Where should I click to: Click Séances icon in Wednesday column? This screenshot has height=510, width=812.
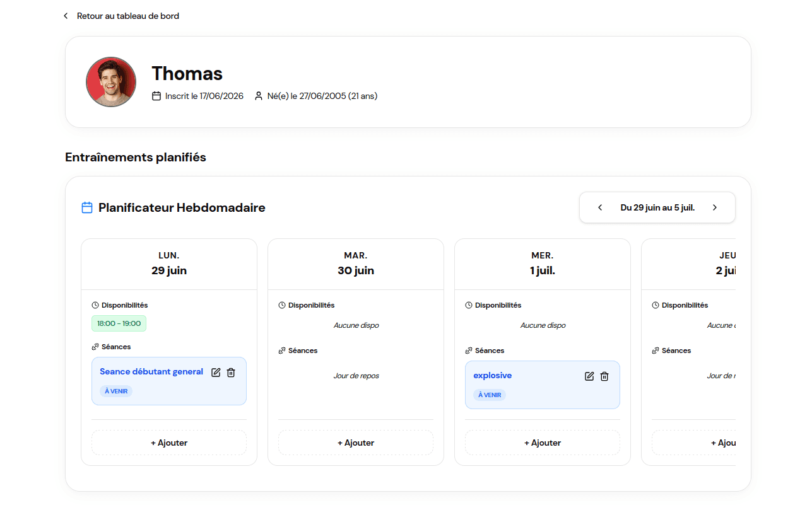[x=469, y=351]
